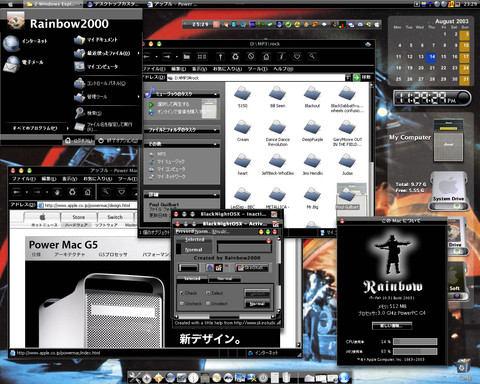Click the Normal button in BlackNightOSX window
The height and width of the screenshot is (384, 480).
point(257,304)
